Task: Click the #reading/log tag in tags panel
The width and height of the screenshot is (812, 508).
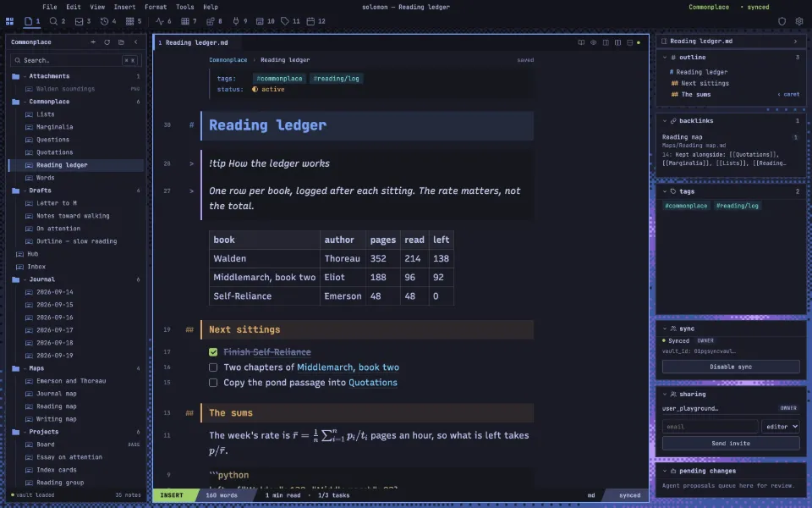Action: (x=737, y=206)
